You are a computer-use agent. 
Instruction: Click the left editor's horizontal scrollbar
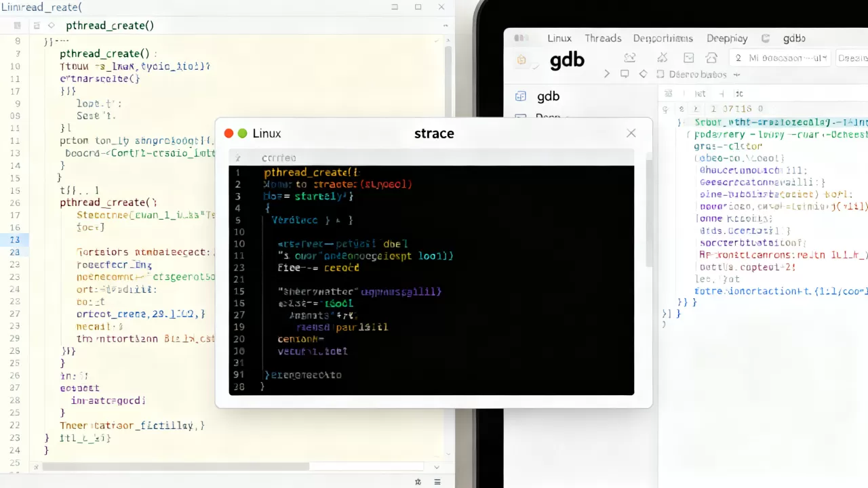coord(176,466)
